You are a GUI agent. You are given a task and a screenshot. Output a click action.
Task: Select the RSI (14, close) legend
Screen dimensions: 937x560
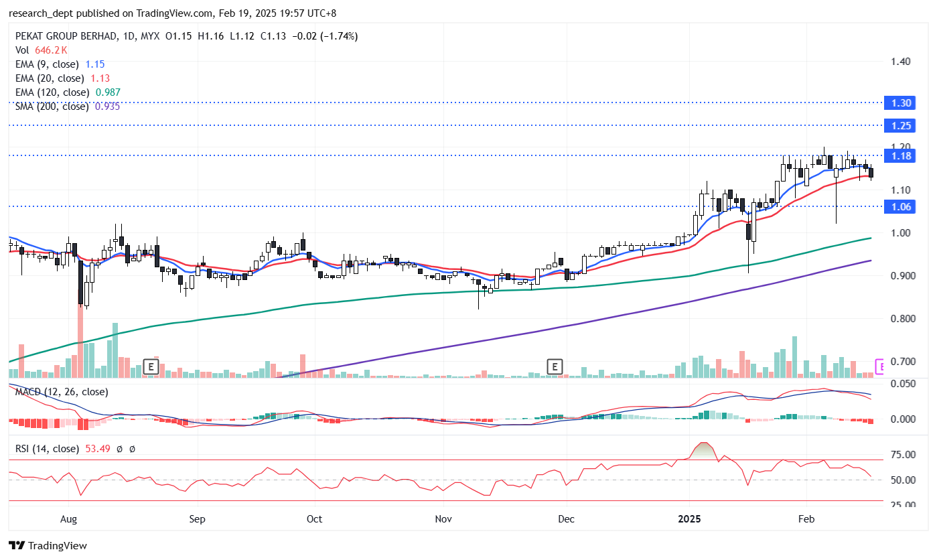point(48,449)
